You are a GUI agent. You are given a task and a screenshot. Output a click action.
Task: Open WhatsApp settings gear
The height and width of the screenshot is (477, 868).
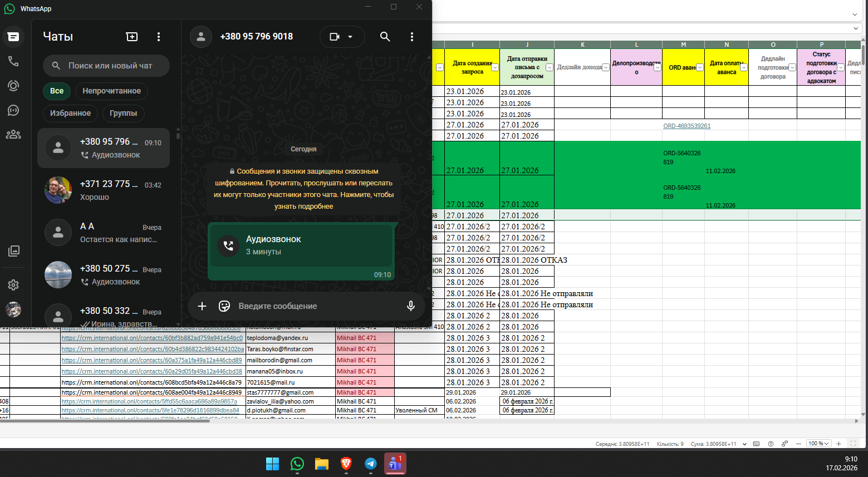[x=13, y=285]
